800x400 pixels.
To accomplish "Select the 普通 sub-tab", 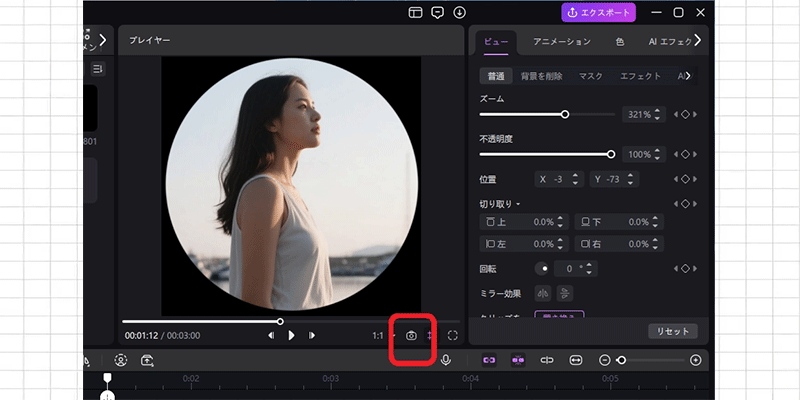I will (x=496, y=76).
